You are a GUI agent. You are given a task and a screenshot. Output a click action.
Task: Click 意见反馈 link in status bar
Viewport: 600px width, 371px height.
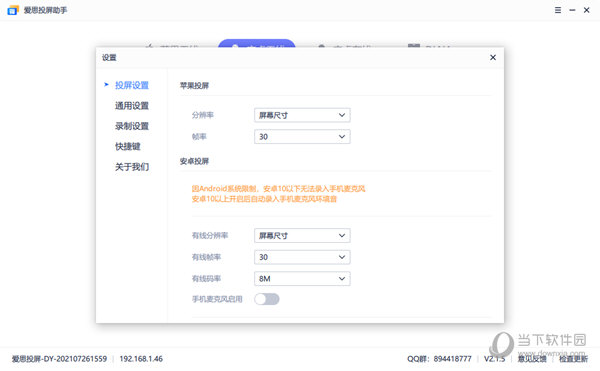pyautogui.click(x=532, y=359)
